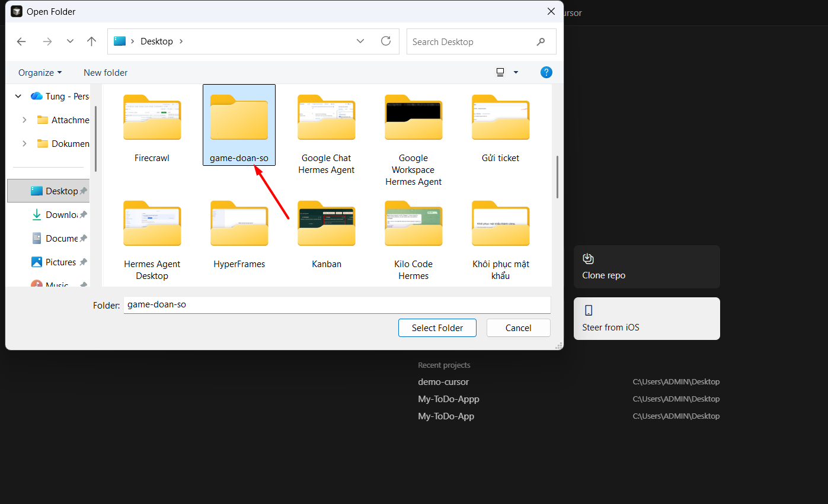The width and height of the screenshot is (828, 504).
Task: Expand the address bar history dropdown
Action: 360,41
